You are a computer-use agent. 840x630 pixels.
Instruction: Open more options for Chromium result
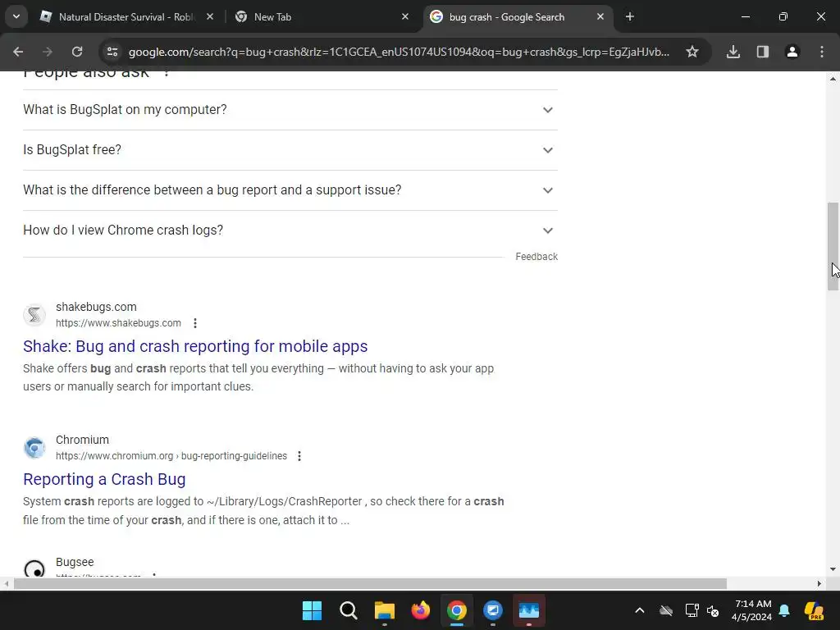click(x=299, y=456)
